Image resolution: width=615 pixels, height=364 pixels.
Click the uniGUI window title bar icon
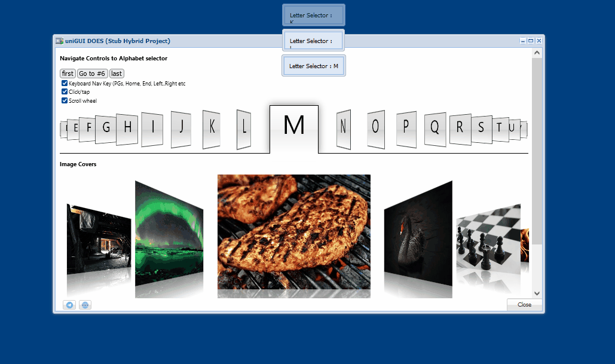[x=59, y=41]
